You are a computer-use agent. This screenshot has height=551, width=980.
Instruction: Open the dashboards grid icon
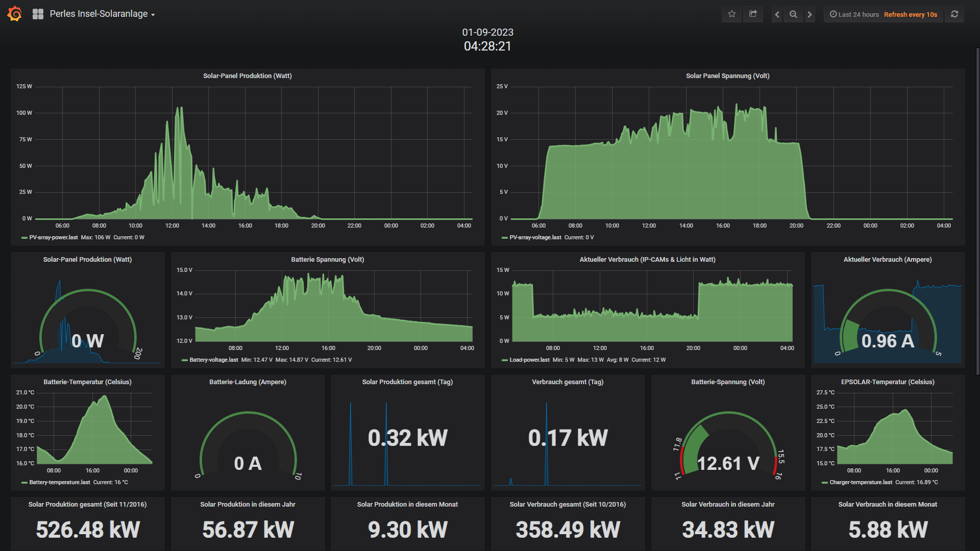pos(38,14)
